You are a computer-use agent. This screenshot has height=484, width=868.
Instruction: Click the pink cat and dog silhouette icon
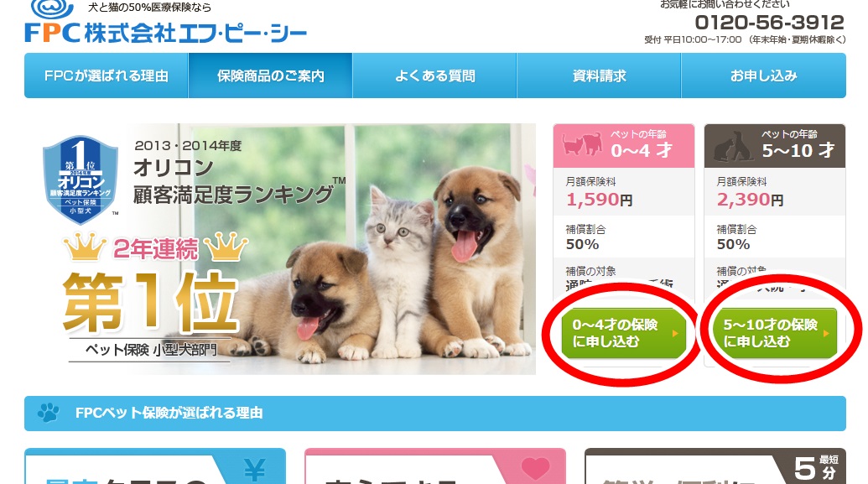point(582,144)
